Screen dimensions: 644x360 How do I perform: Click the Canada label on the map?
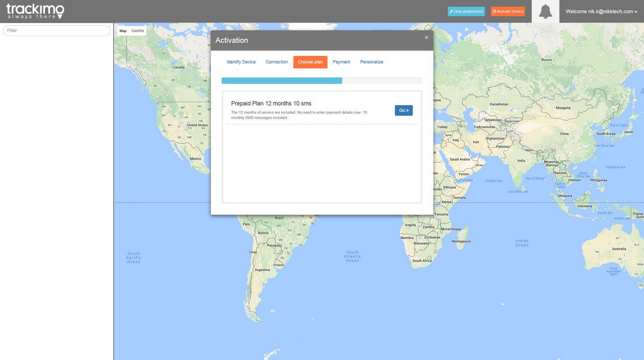[179, 67]
